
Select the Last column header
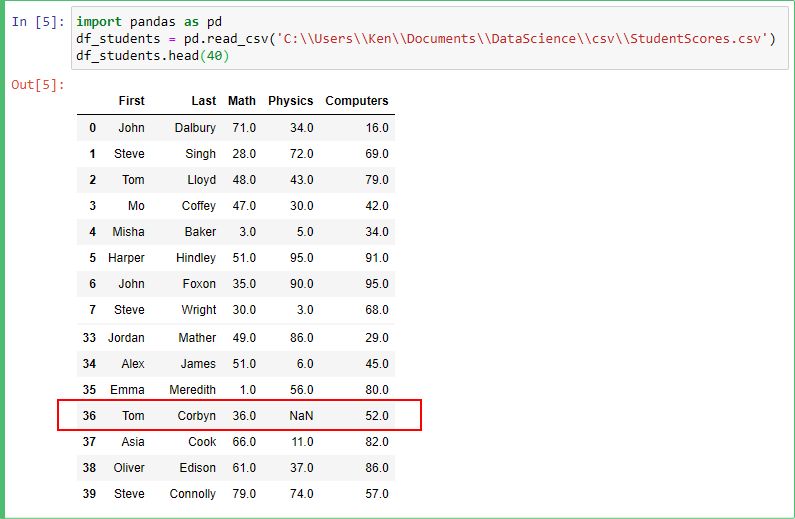(204, 101)
